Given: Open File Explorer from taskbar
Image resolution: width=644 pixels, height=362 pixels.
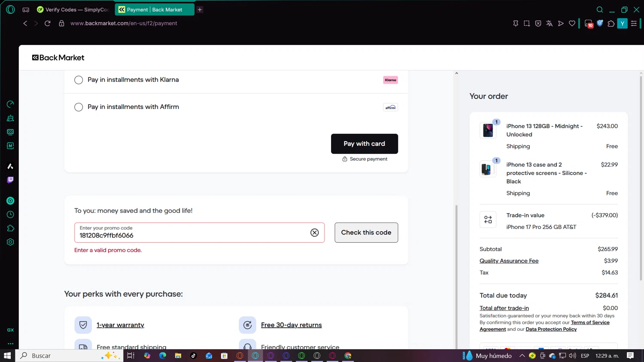Looking at the screenshot, I should (178, 356).
